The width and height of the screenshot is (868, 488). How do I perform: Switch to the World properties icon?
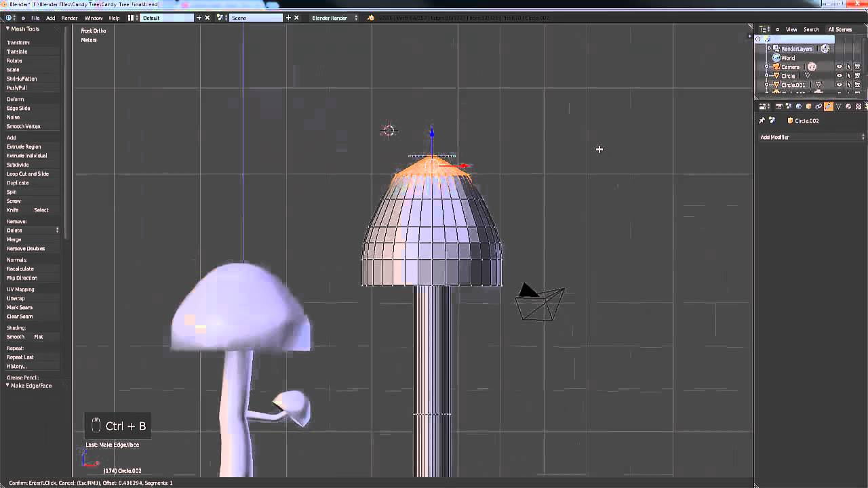click(799, 106)
